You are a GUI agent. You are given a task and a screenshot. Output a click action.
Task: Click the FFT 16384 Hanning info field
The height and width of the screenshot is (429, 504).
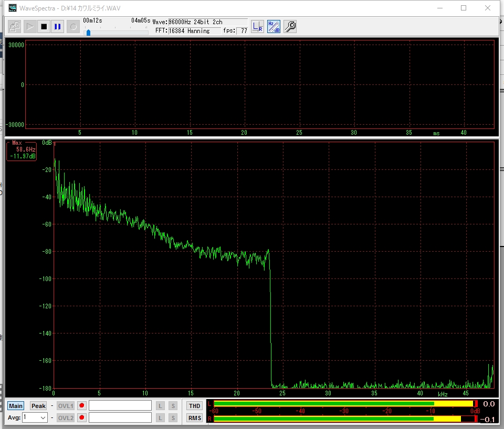point(194,31)
